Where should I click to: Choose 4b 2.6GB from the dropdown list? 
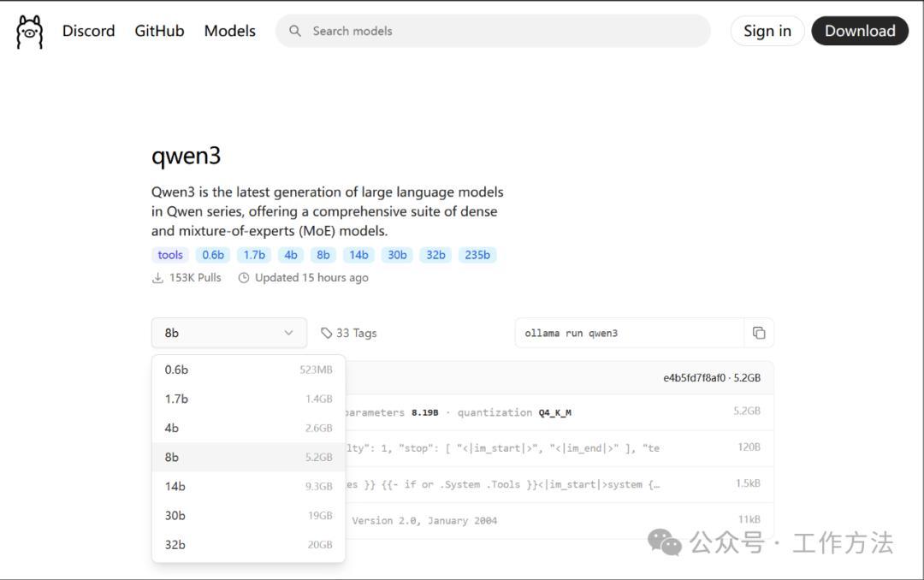coord(248,428)
